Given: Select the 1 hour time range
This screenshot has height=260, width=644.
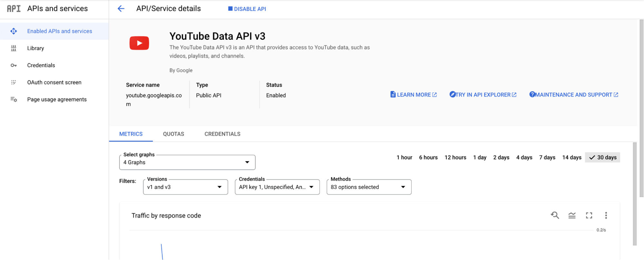Looking at the screenshot, I should 404,157.
